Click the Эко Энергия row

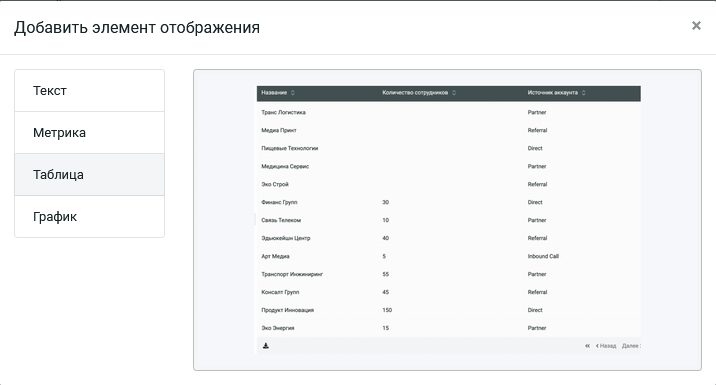point(449,328)
